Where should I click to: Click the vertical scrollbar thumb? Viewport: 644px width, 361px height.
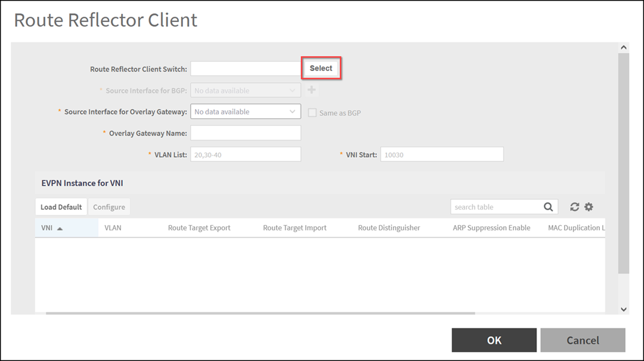[x=624, y=163]
